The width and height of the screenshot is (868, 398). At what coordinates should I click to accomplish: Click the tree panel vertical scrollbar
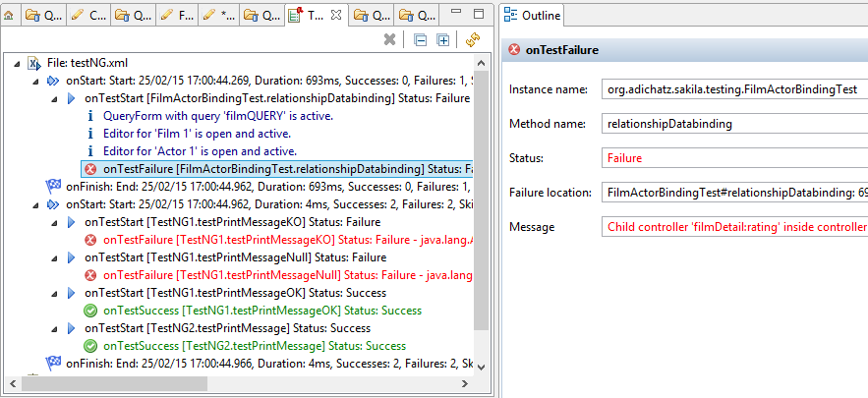(482, 197)
